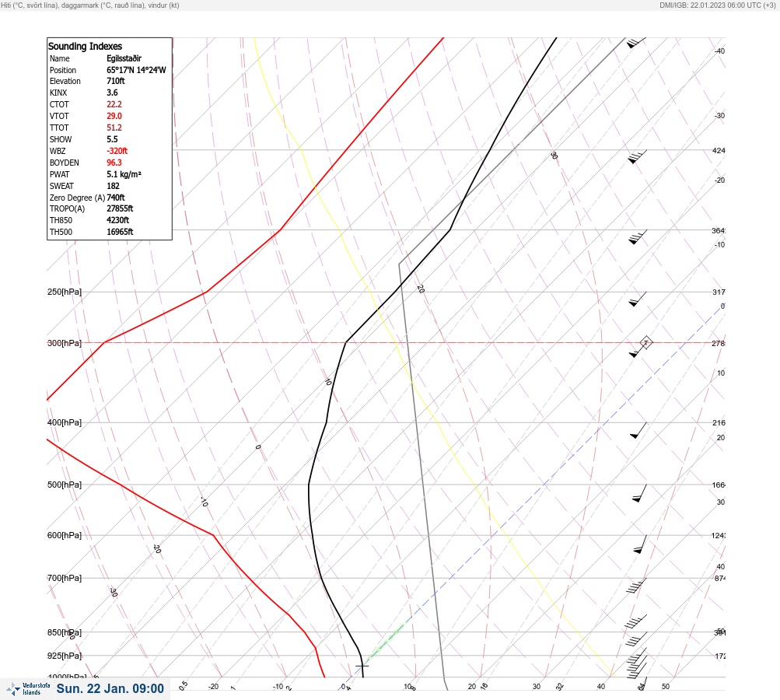Click the CTOT value 22.2

pos(114,104)
